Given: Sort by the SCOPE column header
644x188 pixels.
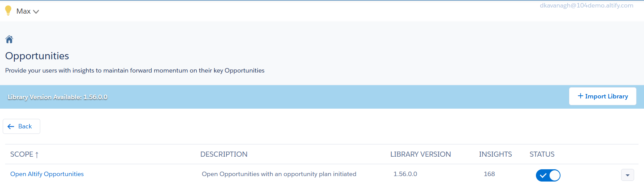Looking at the screenshot, I should pyautogui.click(x=22, y=154).
